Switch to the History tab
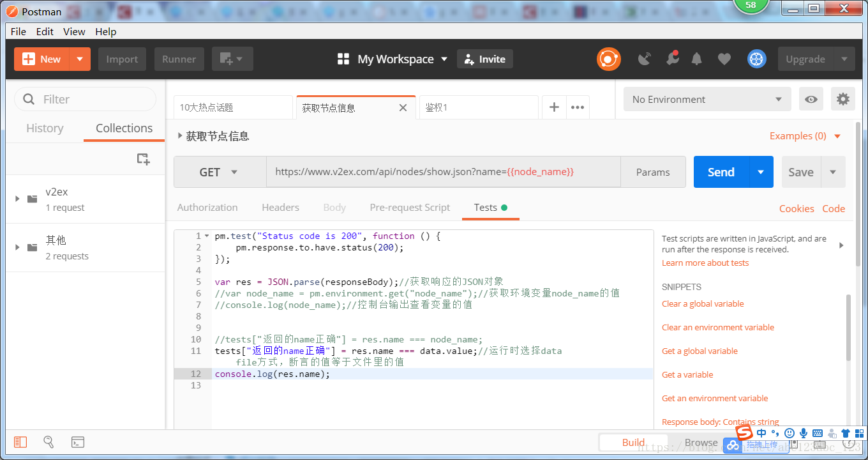This screenshot has width=868, height=460. point(45,128)
